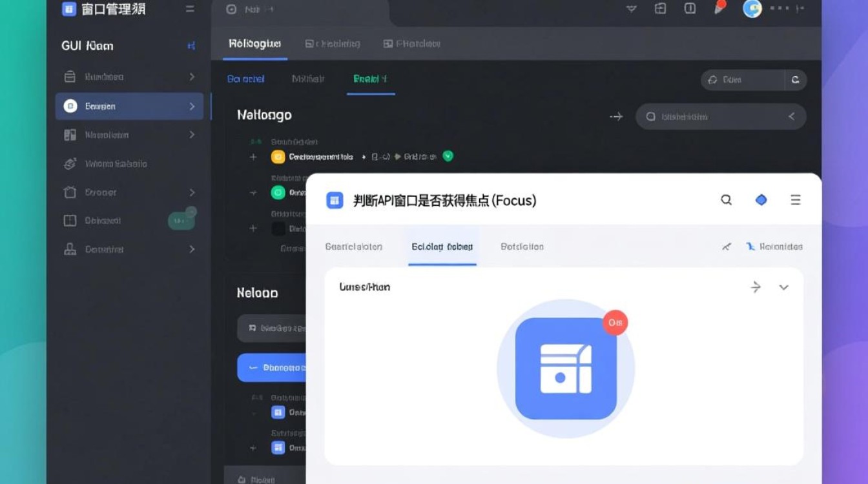Click the yellow square icon under Nallongo

[x=278, y=156]
